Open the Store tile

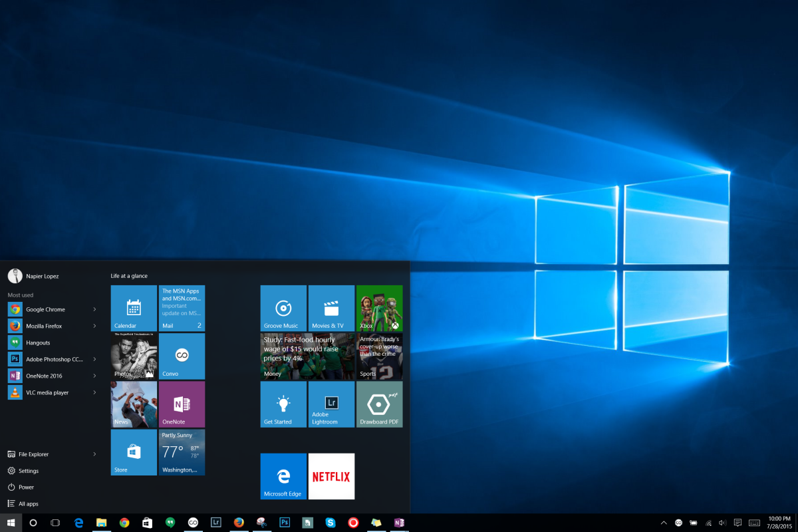click(134, 452)
